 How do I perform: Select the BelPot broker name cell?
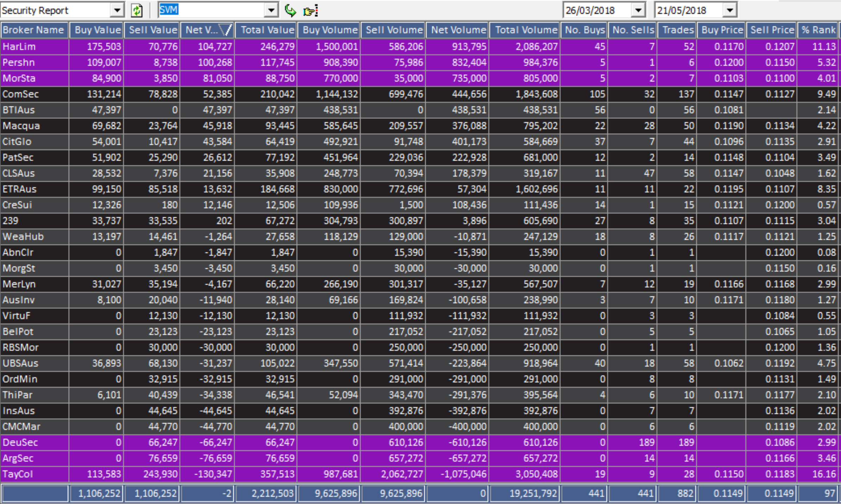(x=34, y=331)
